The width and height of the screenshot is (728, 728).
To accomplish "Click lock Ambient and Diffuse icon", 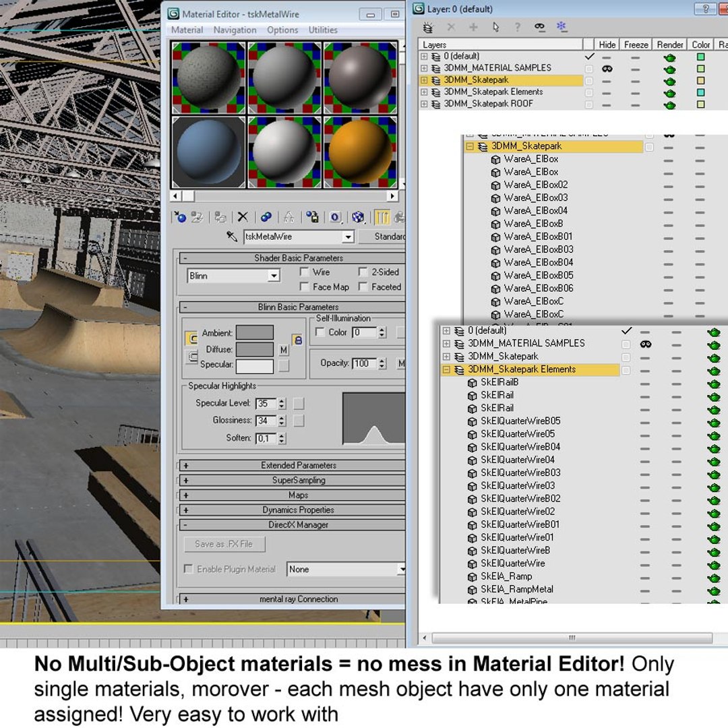I will click(298, 340).
